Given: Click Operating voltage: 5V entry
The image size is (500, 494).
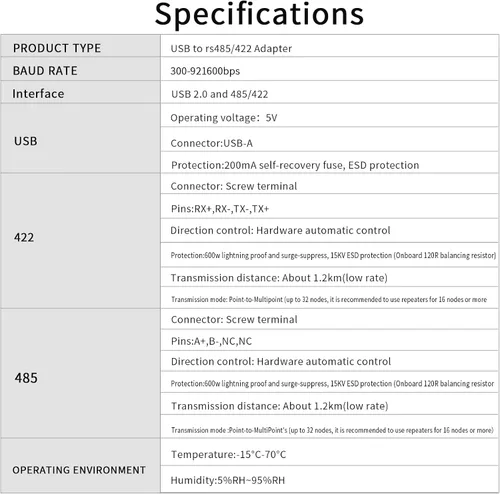Looking at the screenshot, I should 224,118.
